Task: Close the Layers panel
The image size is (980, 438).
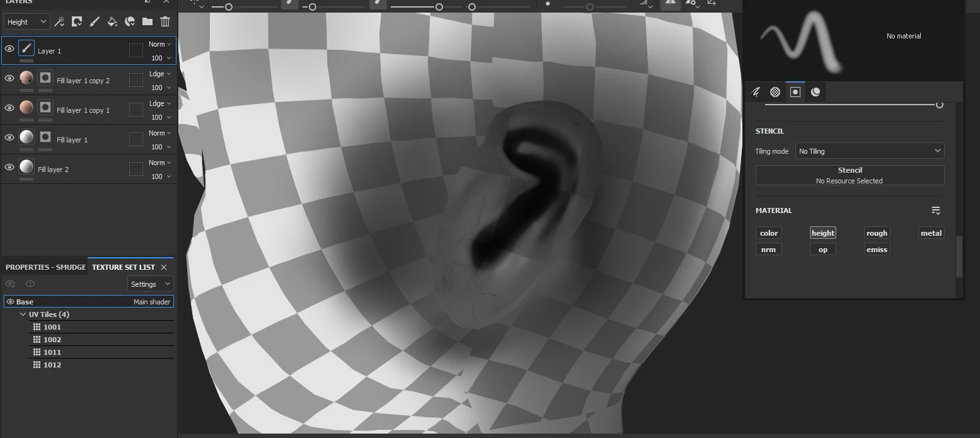Action: pyautogui.click(x=166, y=2)
